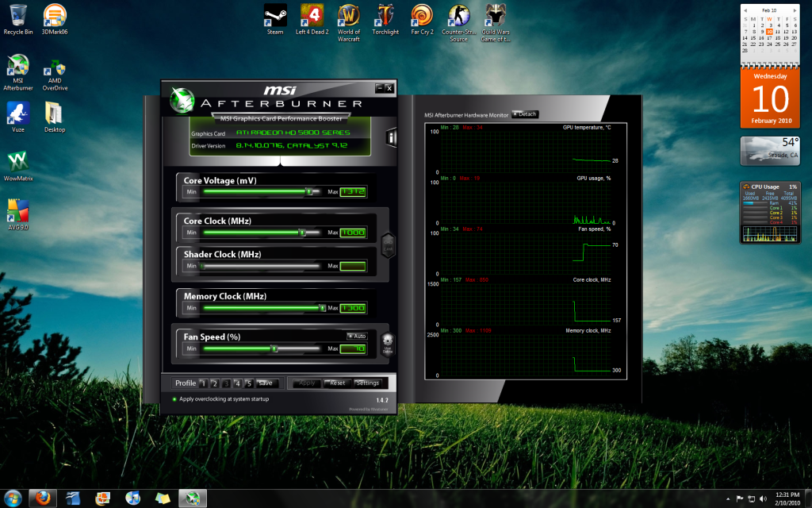This screenshot has width=812, height=508.
Task: Toggle Auto fan speed control
Action: [x=356, y=336]
